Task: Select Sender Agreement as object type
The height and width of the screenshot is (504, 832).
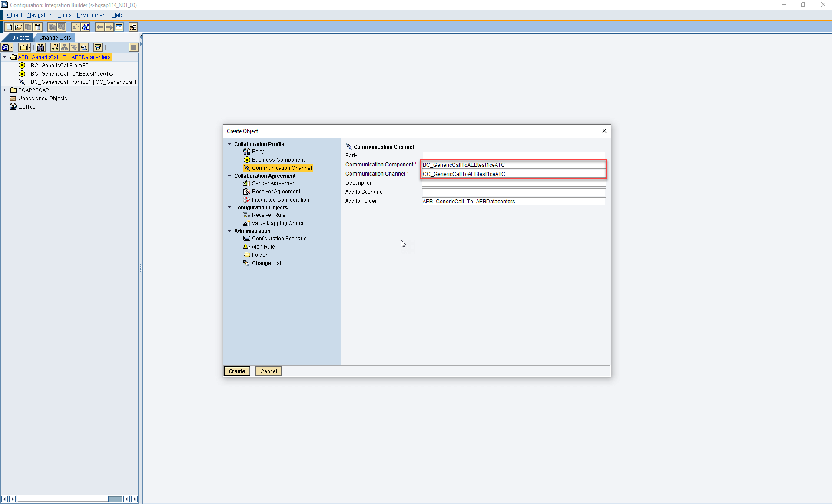Action: [274, 183]
